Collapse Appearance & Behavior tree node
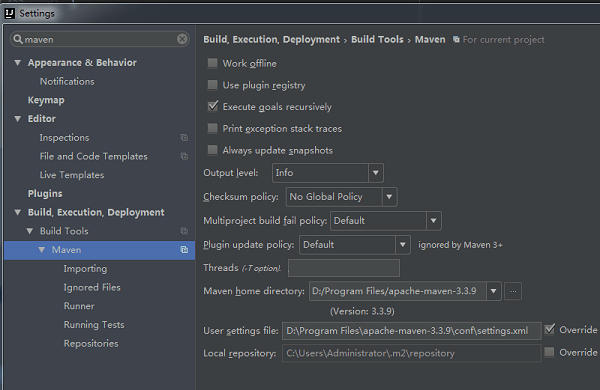The width and height of the screenshot is (600, 390). tap(18, 62)
